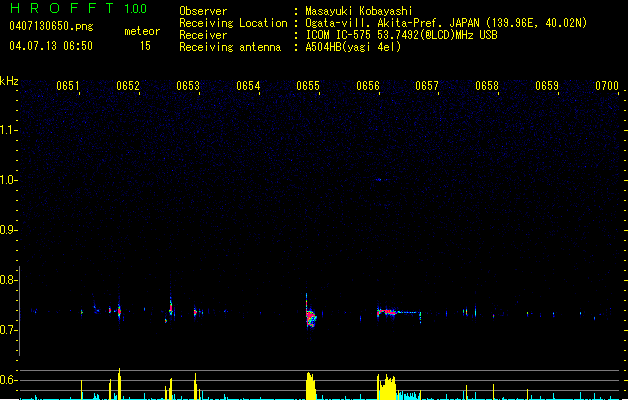Click the 0700 time axis marker
The image size is (629, 400).
pos(607,86)
